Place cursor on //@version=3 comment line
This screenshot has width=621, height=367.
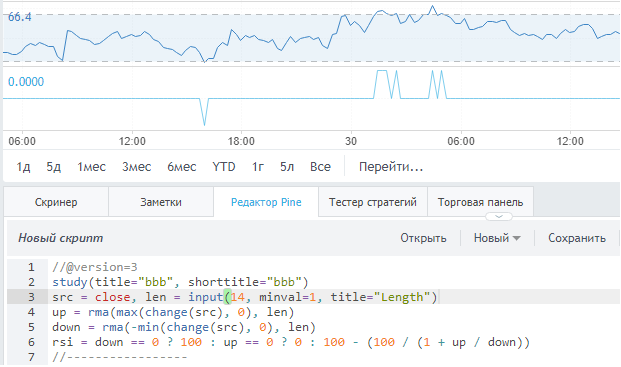[95, 267]
